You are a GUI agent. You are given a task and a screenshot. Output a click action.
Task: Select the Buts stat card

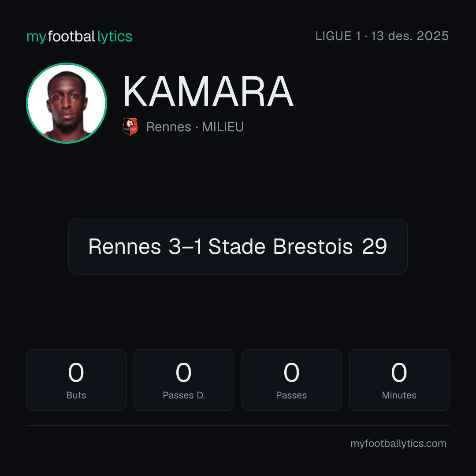pos(76,380)
